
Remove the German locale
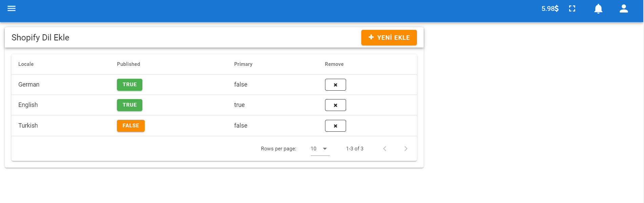[335, 85]
